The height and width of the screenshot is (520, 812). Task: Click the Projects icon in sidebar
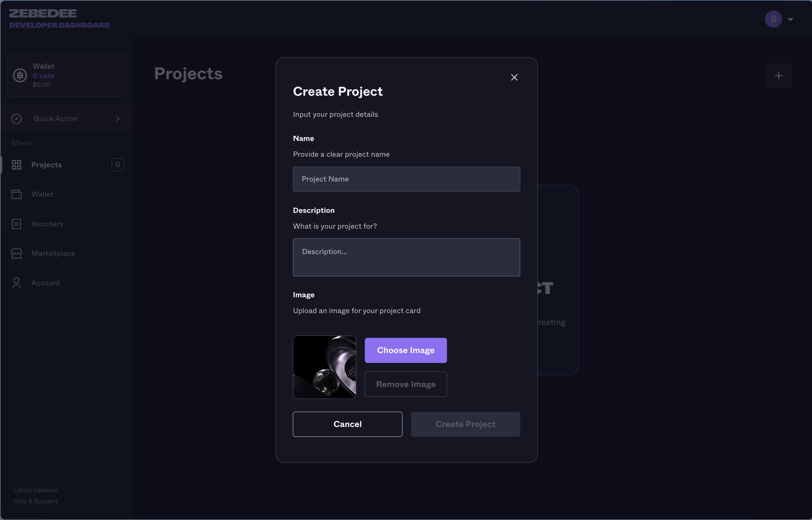point(17,164)
